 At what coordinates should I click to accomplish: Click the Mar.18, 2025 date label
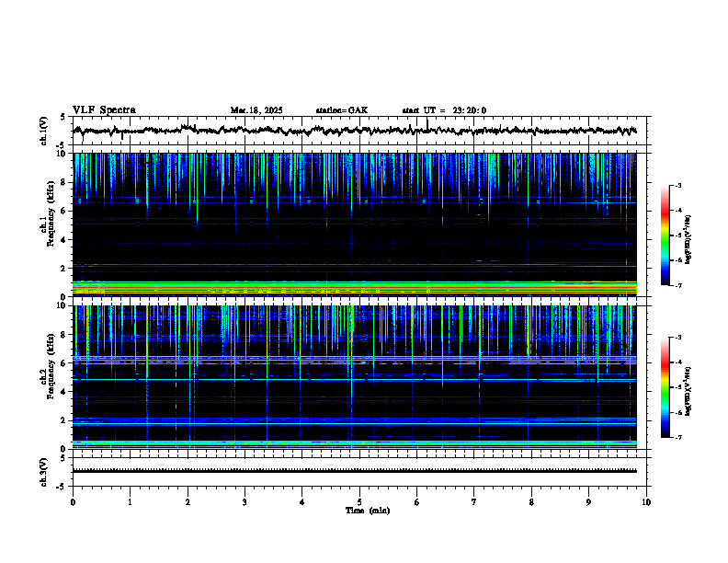256,110
